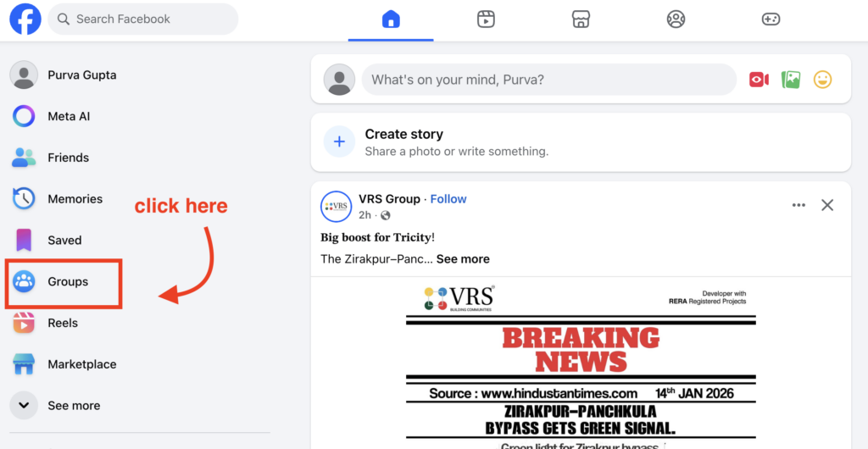
Task: Open Gaming controller icon in top bar
Action: (771, 19)
